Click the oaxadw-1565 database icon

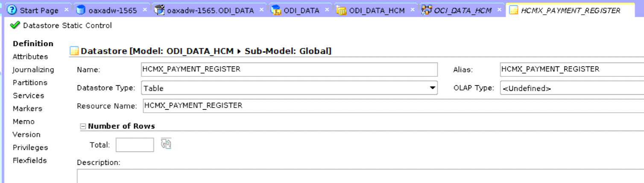click(81, 10)
